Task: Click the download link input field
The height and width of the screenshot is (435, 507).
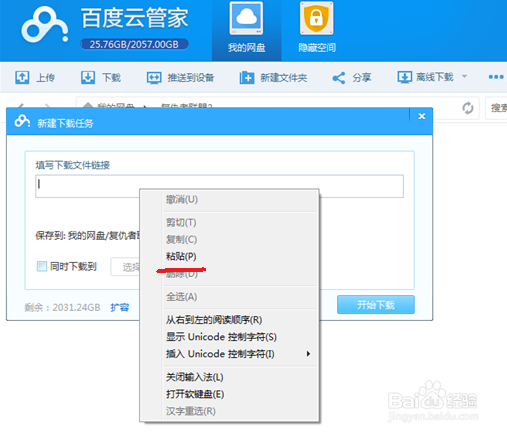Action: 219,186
